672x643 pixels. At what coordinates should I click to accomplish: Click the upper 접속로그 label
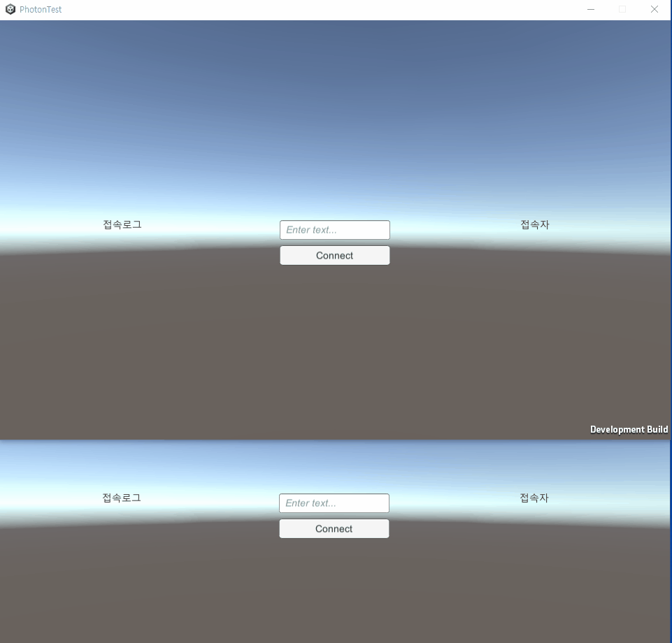click(x=122, y=224)
